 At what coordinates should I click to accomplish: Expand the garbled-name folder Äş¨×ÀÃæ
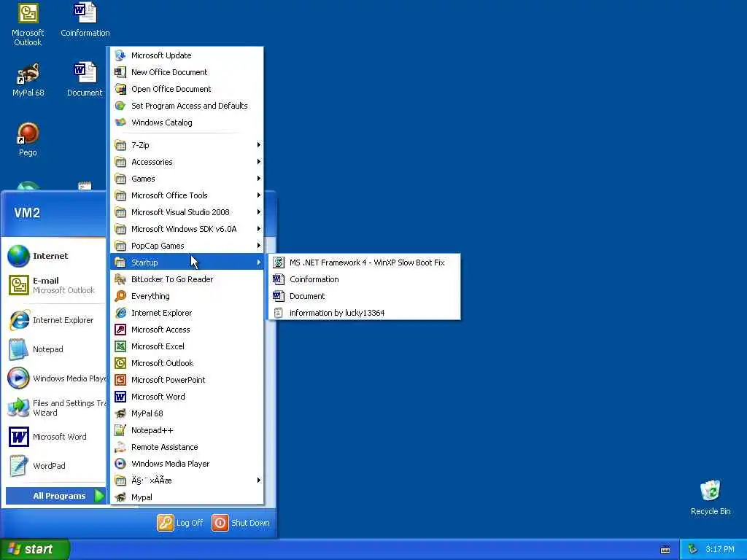point(187,480)
